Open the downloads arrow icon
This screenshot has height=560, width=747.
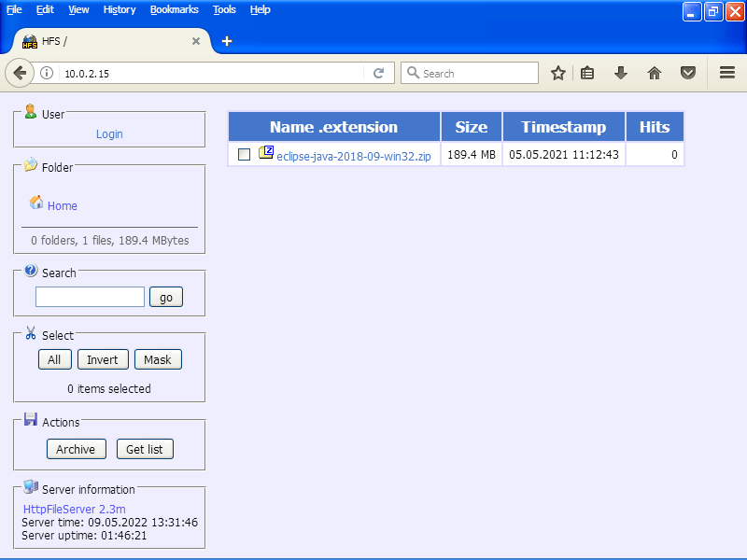pyautogui.click(x=621, y=73)
